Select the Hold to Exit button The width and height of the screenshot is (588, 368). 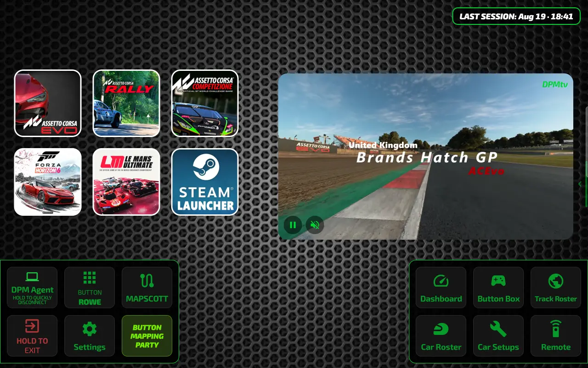32,336
